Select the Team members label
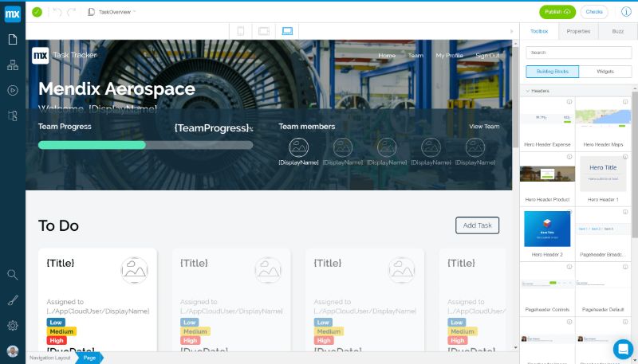The width and height of the screenshot is (638, 364). click(307, 127)
